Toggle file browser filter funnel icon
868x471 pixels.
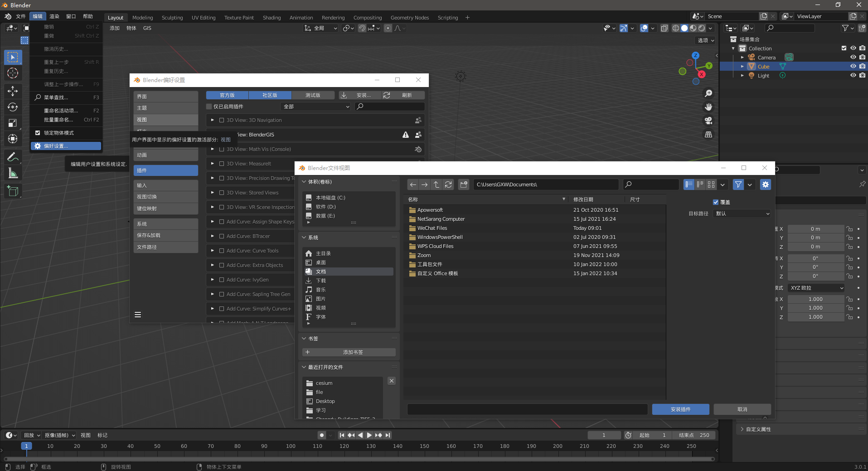point(738,185)
